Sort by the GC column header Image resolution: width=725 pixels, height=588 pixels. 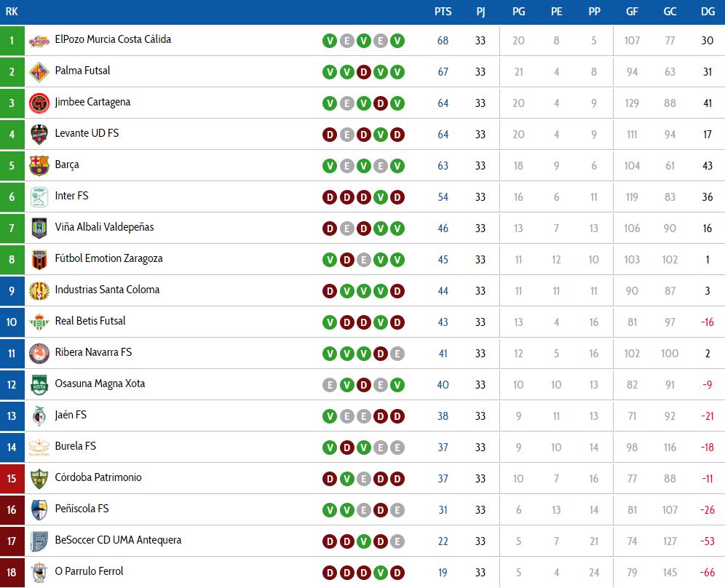(670, 12)
